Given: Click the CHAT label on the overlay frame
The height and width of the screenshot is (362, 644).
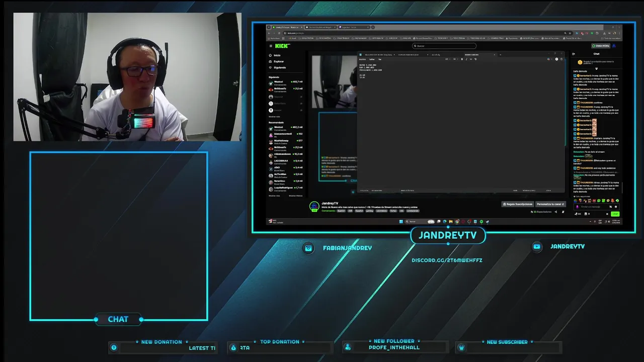Looking at the screenshot, I should (x=118, y=319).
